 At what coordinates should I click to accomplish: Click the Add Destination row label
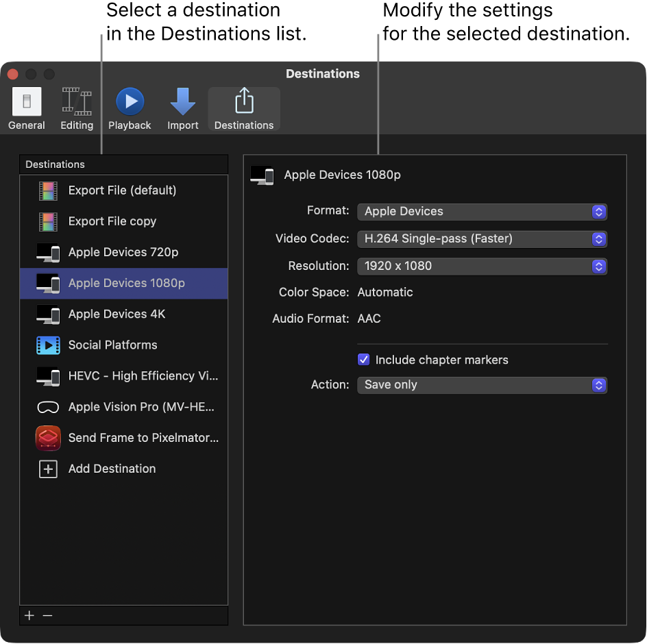(112, 469)
